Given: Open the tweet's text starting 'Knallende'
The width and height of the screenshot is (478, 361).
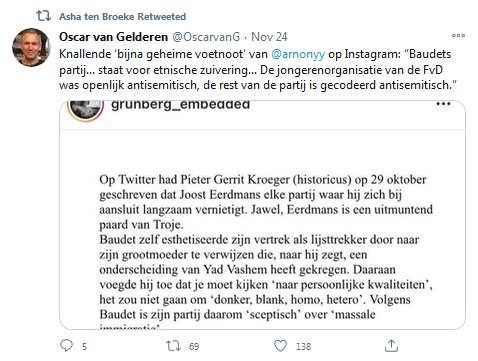Looking at the screenshot, I should point(257,70).
